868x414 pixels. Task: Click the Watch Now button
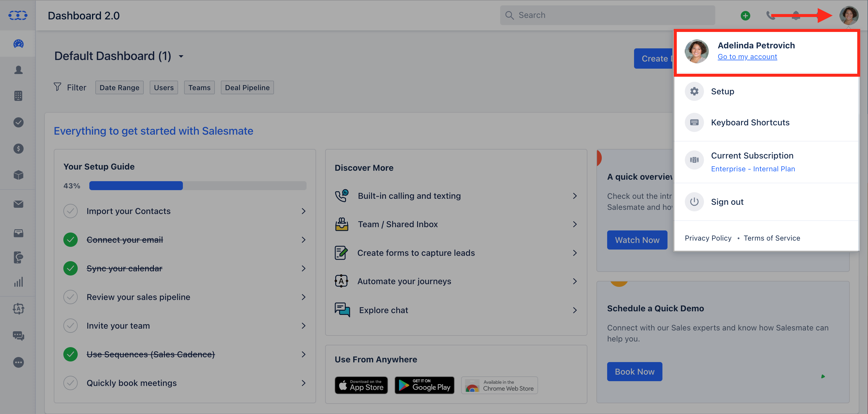tap(637, 240)
